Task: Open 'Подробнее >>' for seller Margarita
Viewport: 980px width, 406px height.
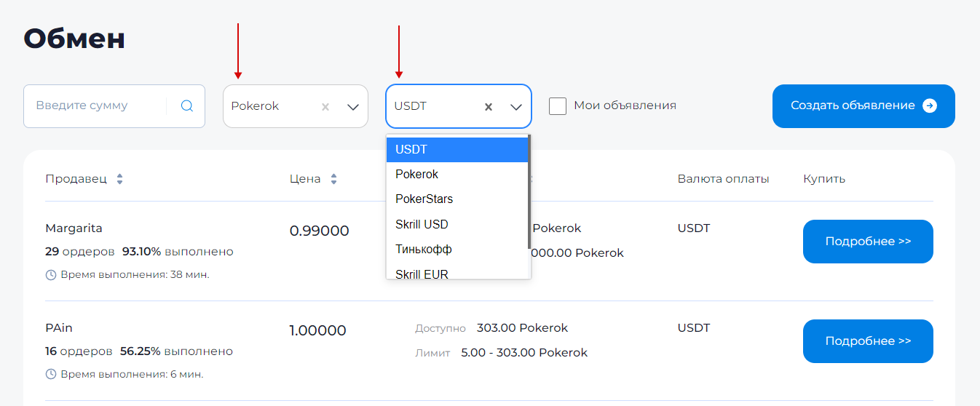Action: [x=868, y=242]
